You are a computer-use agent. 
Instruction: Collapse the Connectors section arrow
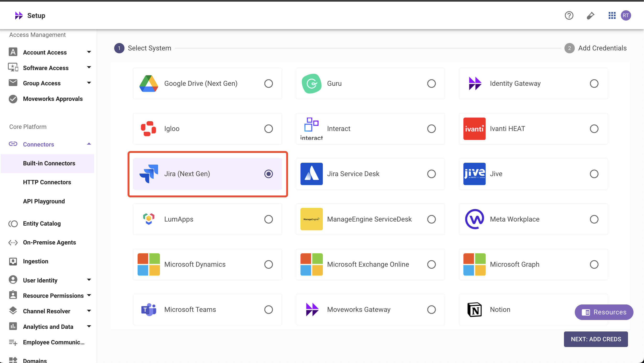89,144
